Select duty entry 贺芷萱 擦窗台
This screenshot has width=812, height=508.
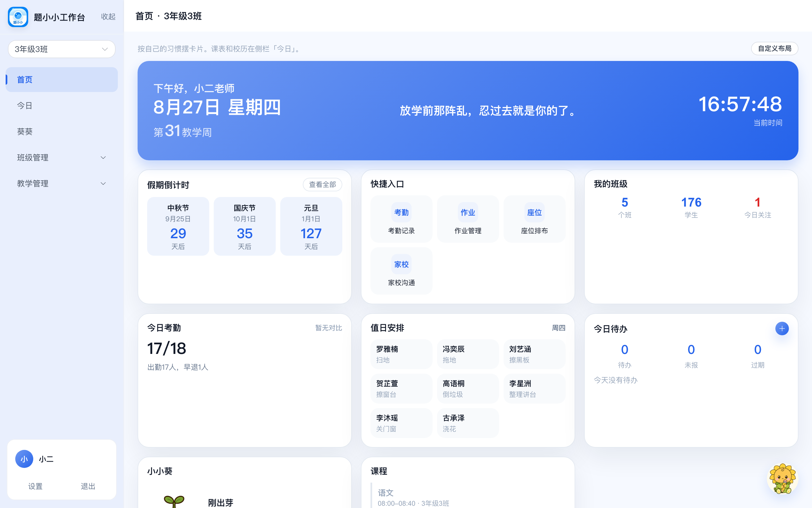401,388
